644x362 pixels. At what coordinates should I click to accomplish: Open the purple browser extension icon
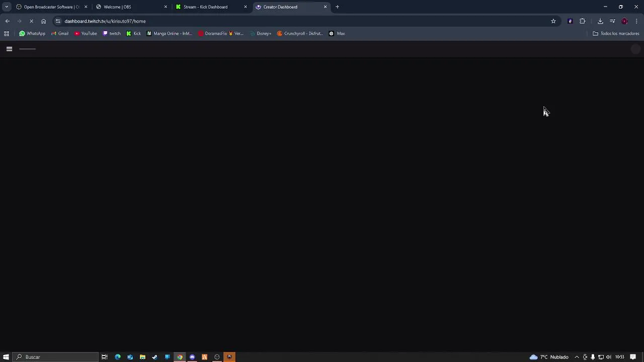coord(570,21)
